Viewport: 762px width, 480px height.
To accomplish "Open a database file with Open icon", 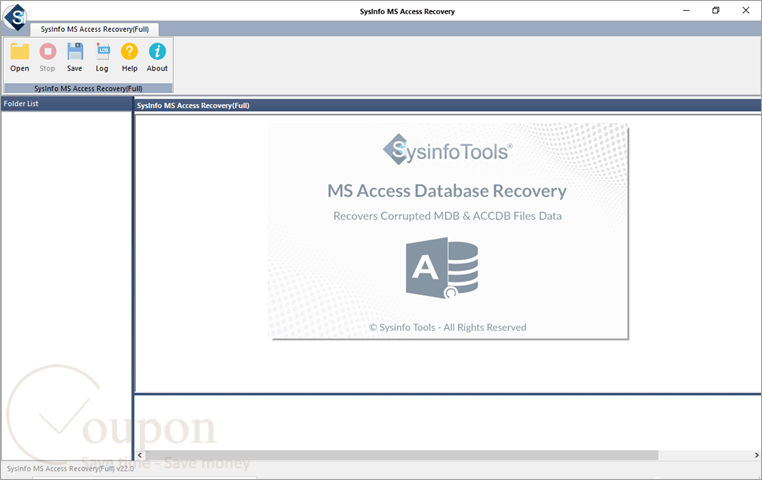I will point(20,57).
